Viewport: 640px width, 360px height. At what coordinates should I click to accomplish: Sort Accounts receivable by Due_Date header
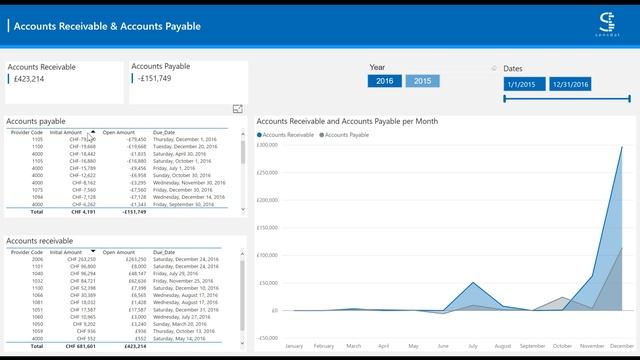tap(164, 252)
